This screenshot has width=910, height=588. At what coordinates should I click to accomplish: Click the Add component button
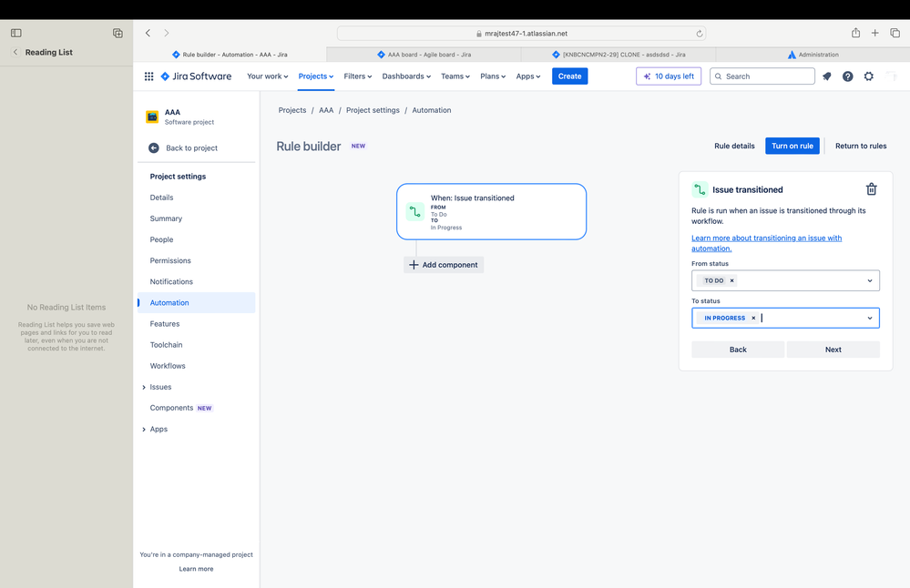tap(444, 265)
